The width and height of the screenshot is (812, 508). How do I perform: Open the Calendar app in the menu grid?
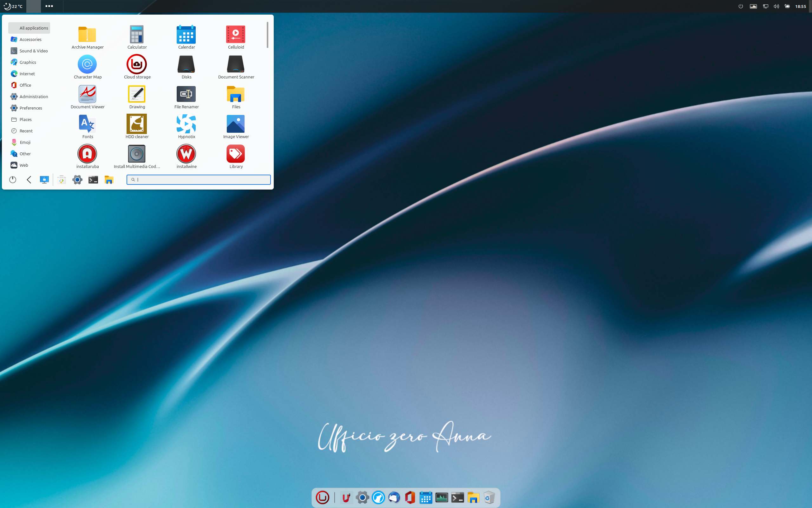(x=186, y=37)
